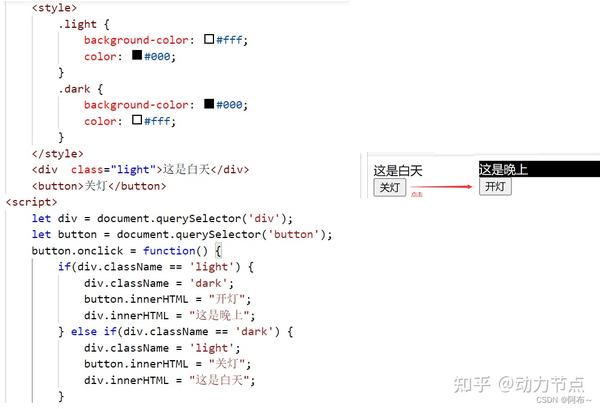Click the highlighted brace after function()
Viewport: 600px width, 409px height.
point(218,251)
